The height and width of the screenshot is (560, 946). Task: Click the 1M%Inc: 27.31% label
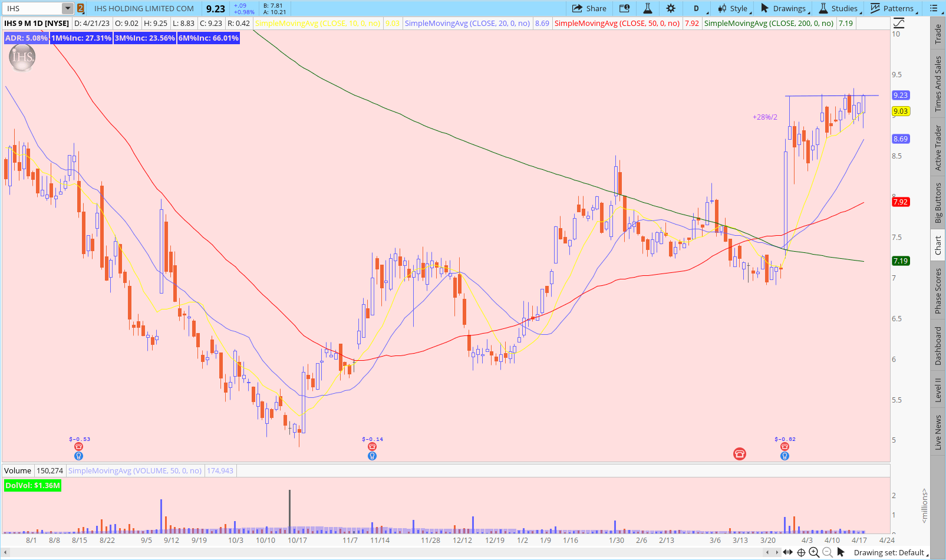point(81,38)
